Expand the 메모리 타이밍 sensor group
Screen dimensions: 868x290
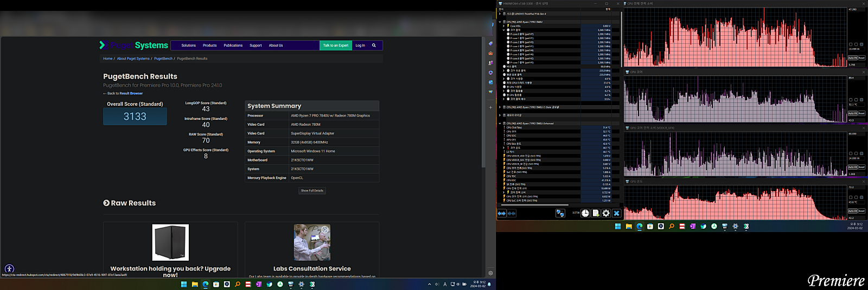500,115
